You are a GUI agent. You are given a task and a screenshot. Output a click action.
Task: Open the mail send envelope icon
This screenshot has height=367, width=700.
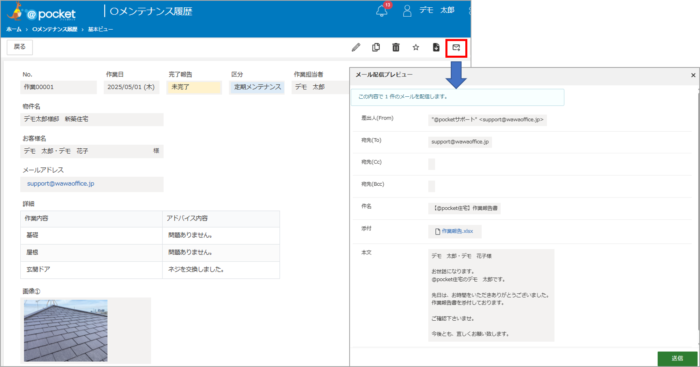pos(456,47)
